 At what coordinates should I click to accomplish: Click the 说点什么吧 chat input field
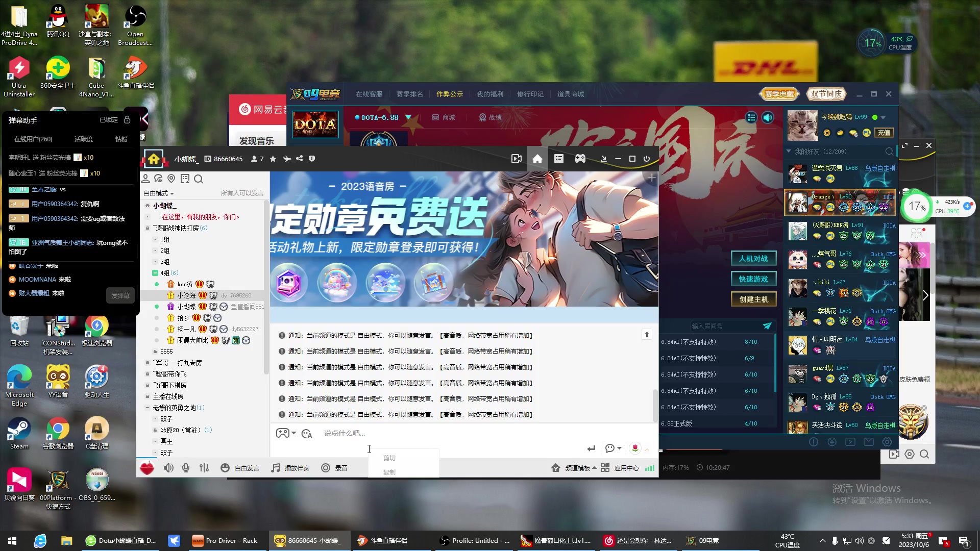[x=345, y=433]
